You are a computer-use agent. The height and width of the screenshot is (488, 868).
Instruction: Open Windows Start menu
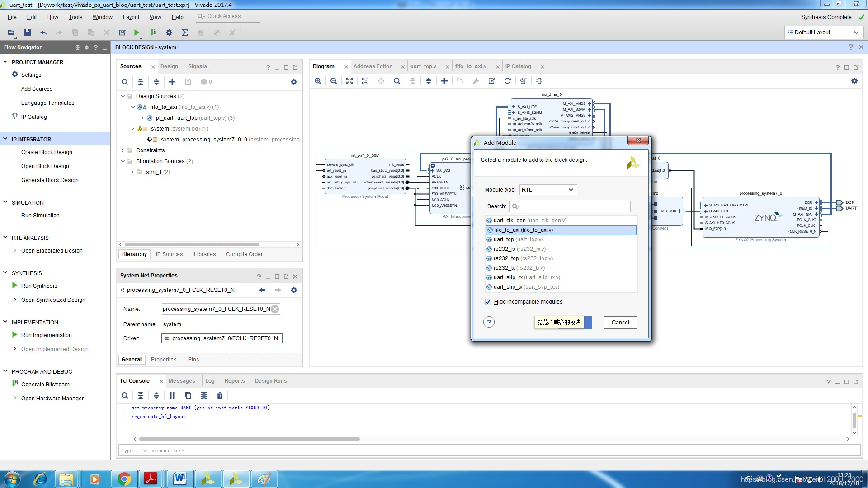tap(12, 479)
